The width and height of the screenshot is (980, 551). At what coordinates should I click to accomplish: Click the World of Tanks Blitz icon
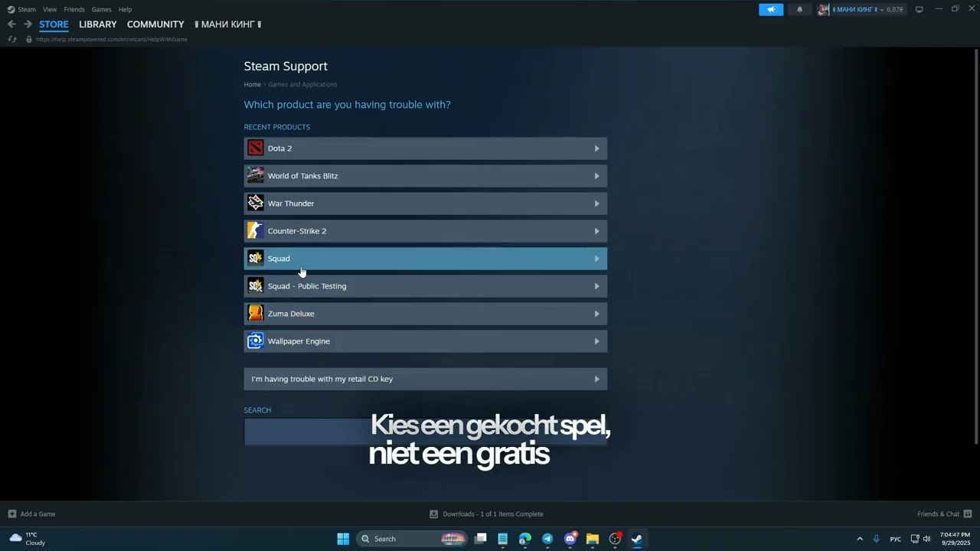pyautogui.click(x=255, y=176)
